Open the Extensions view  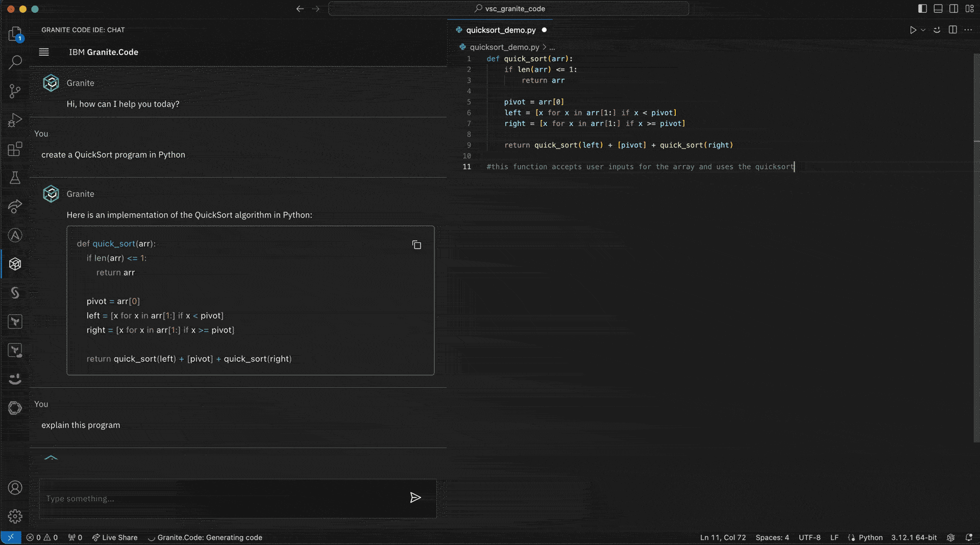(15, 149)
